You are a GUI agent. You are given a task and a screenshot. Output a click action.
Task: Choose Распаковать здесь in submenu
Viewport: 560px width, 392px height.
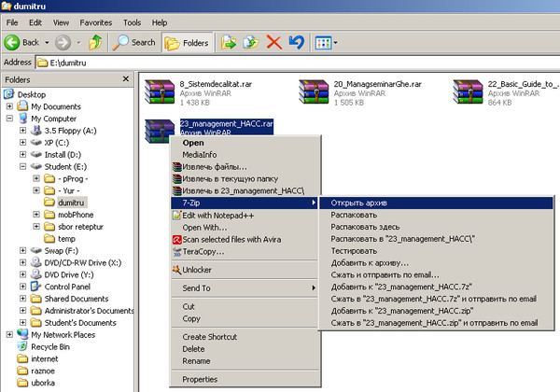(x=436, y=227)
